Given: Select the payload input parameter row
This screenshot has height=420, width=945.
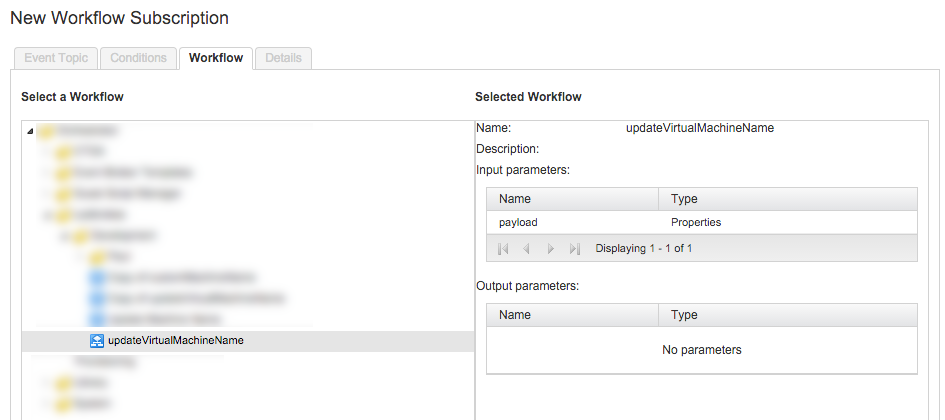Looking at the screenshot, I should [518, 222].
